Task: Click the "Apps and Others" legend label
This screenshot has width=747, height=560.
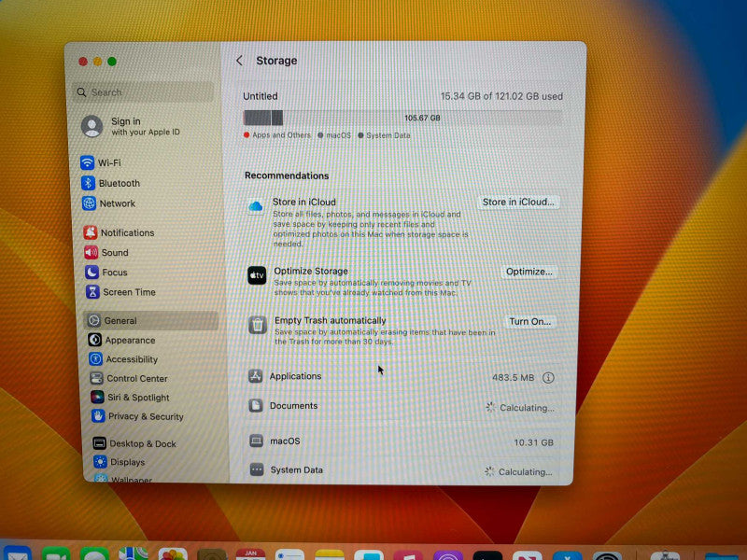Action: point(282,135)
